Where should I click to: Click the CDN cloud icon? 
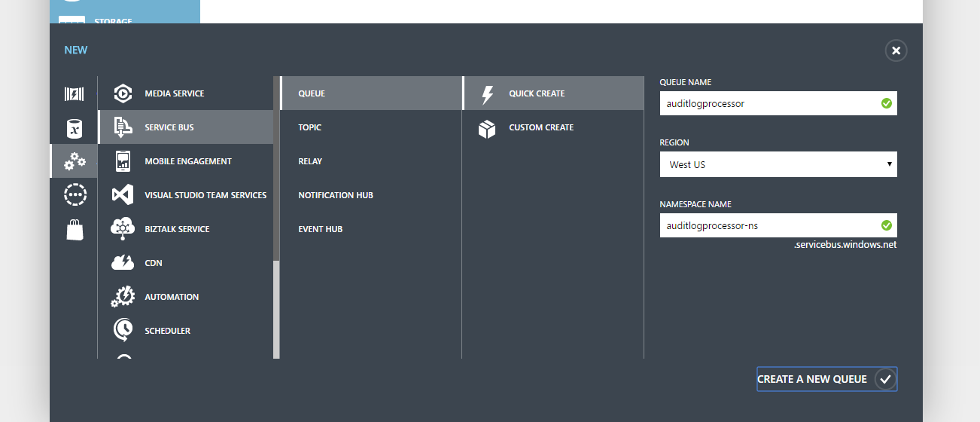pyautogui.click(x=122, y=263)
